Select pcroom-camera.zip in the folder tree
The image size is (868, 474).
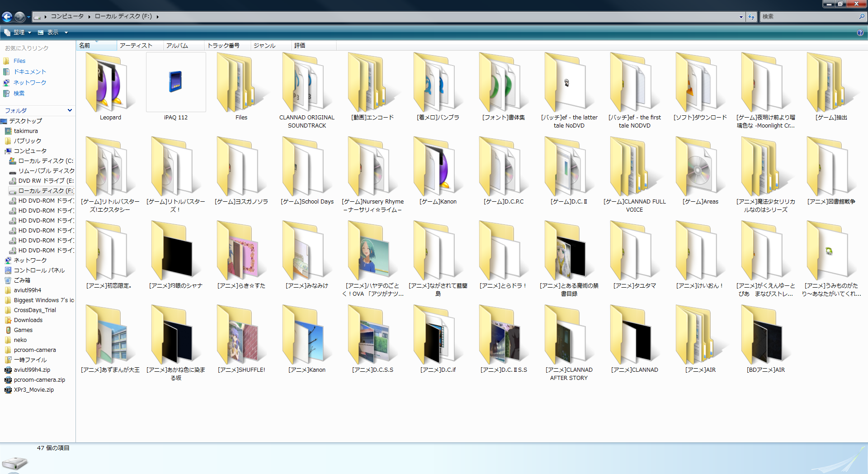[x=39, y=380]
